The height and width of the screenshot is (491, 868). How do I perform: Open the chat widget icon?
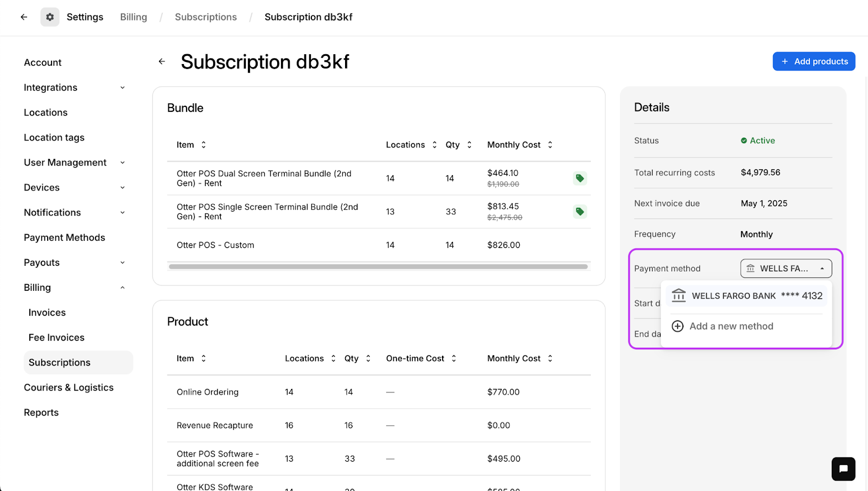843,469
